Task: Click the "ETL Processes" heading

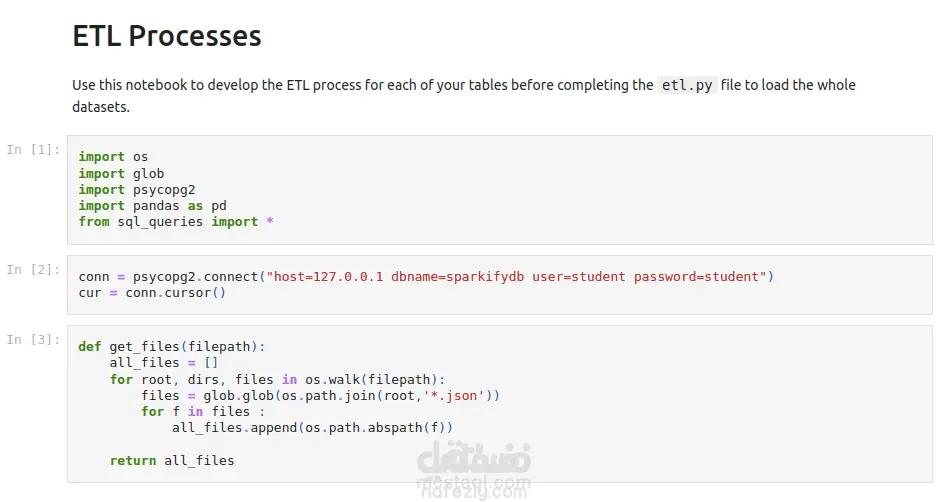Action: (x=167, y=36)
